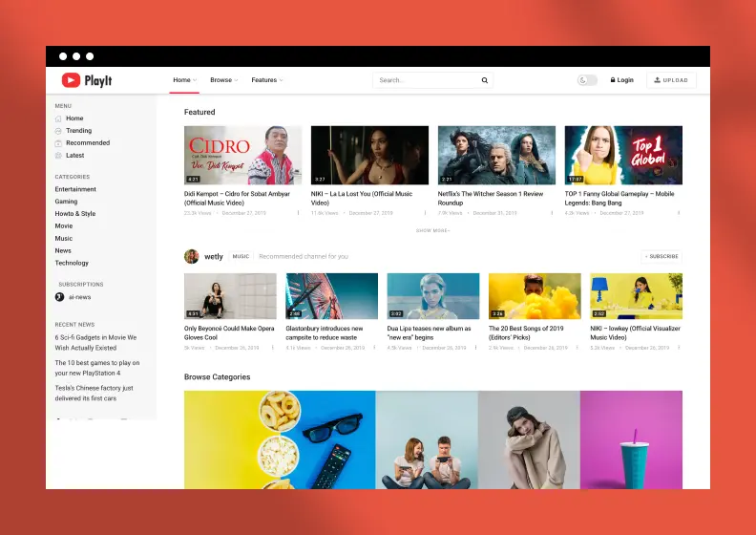Viewport: 756px width, 535px height.
Task: Click the search magnifier icon
Action: [485, 80]
